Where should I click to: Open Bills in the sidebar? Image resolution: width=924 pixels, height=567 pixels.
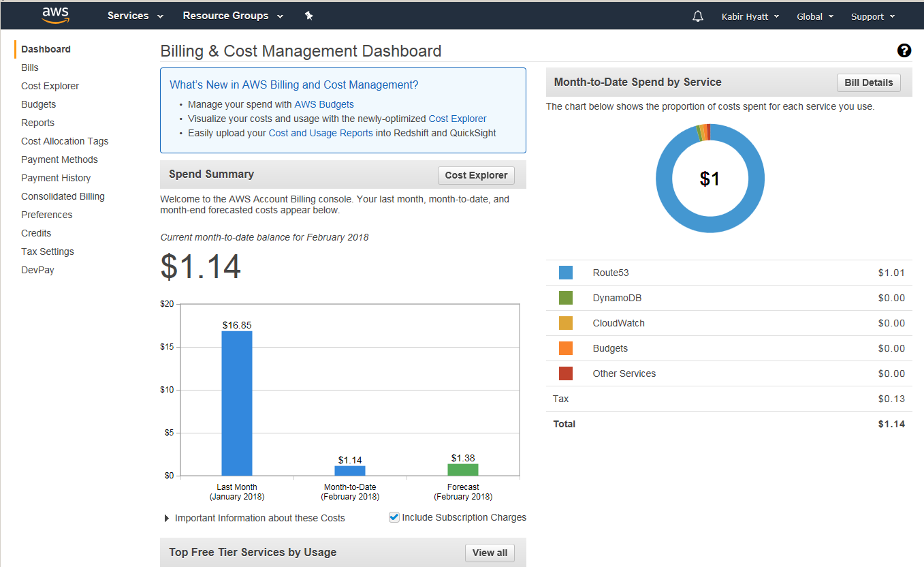pyautogui.click(x=30, y=67)
